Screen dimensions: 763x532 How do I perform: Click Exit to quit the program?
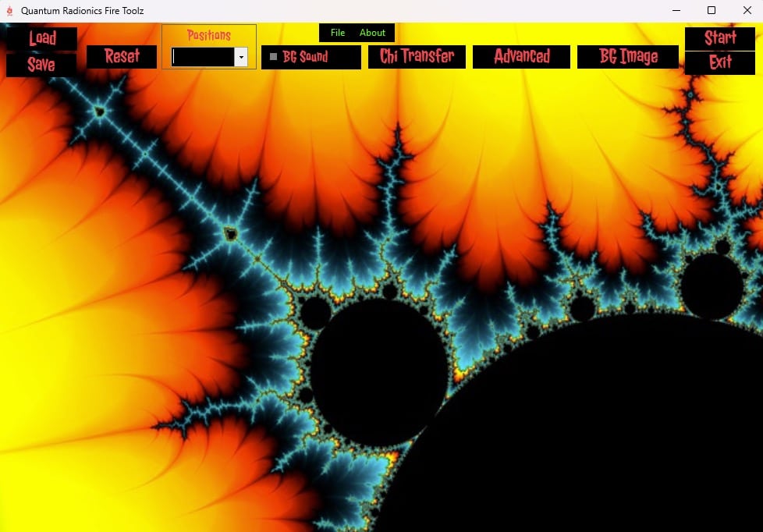720,63
